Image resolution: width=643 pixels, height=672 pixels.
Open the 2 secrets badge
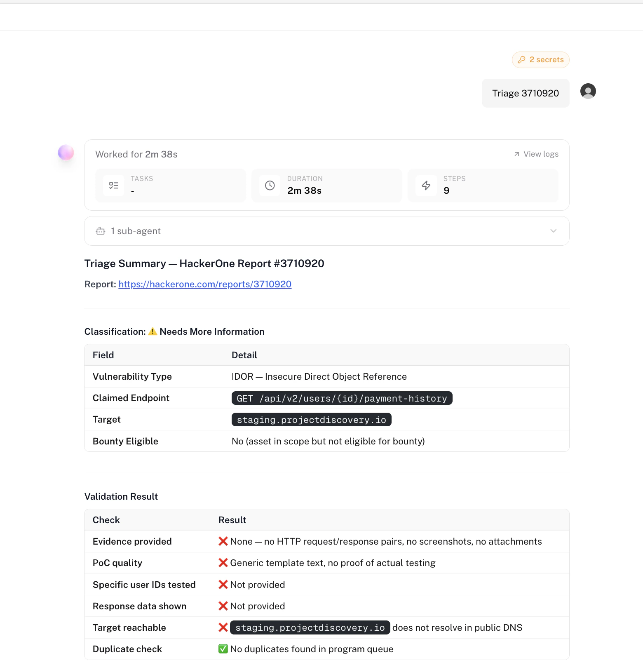[x=540, y=60]
